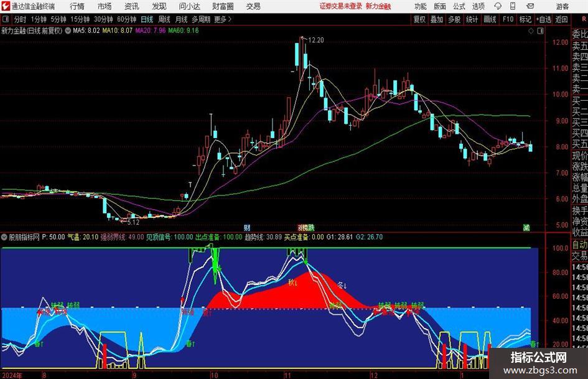Open the mobile phone icon in title bar
588x379 pixels.
tap(513, 6)
